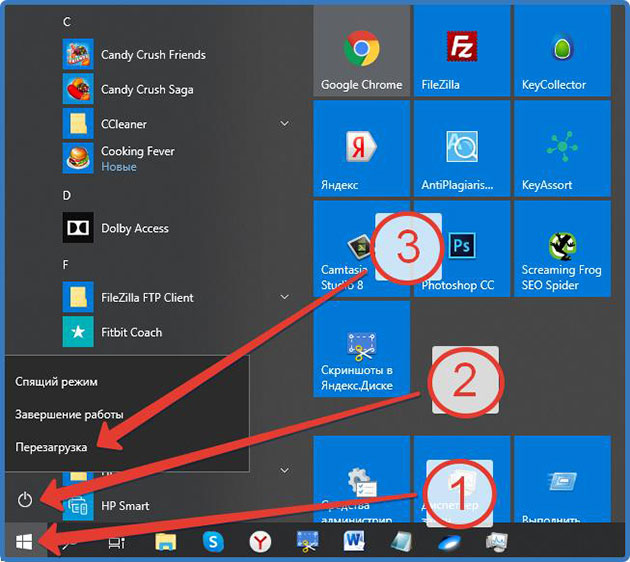Image resolution: width=630 pixels, height=562 pixels.
Task: Click the letter C section header
Action: pyautogui.click(x=67, y=22)
